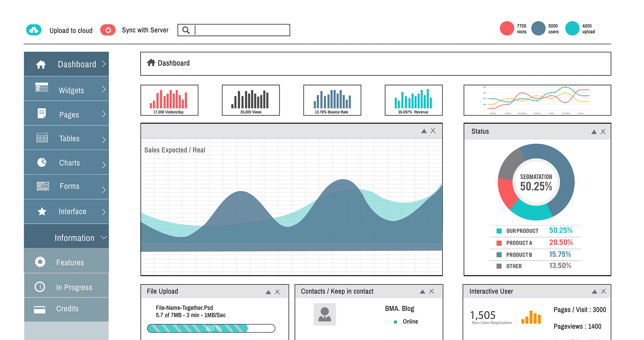Click the pie chart icon beside Charts
The width and height of the screenshot is (644, 340).
pyautogui.click(x=42, y=162)
